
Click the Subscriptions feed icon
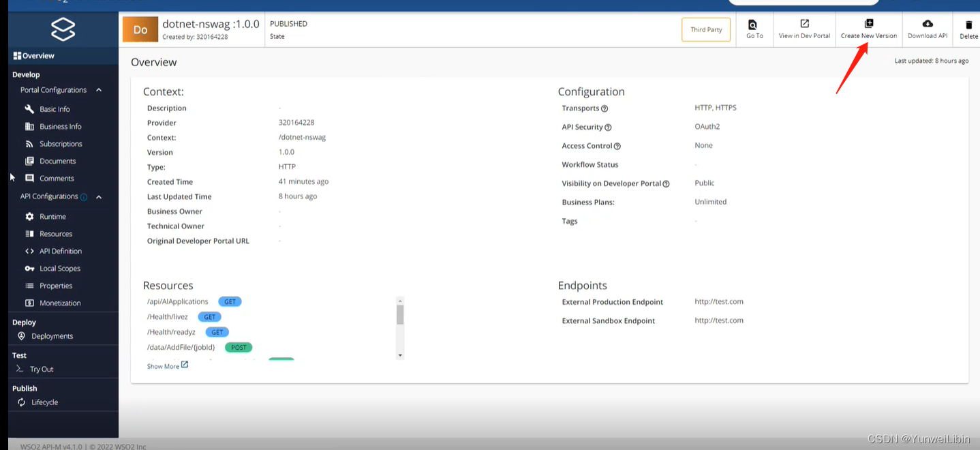tap(29, 144)
